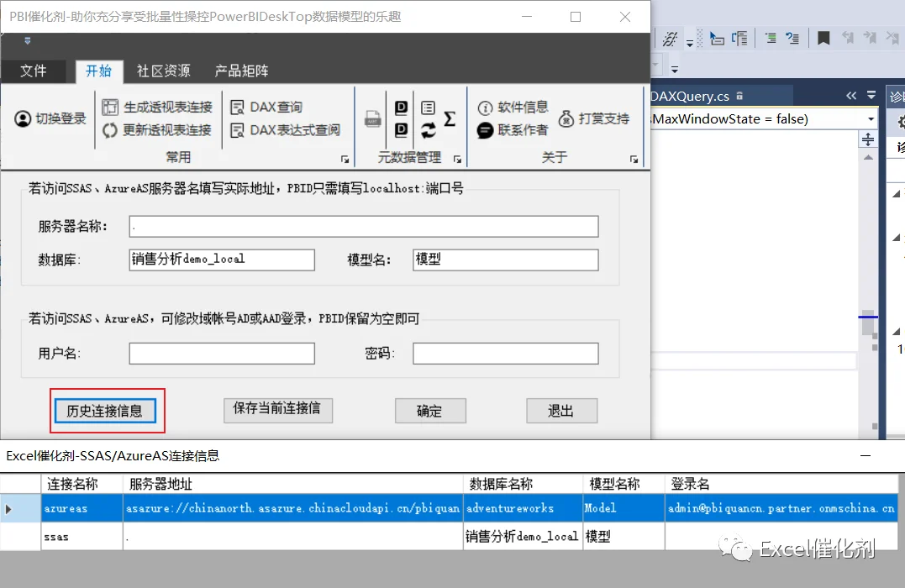The width and height of the screenshot is (905, 588).
Task: Open the 文件 menu tab
Action: click(x=33, y=71)
